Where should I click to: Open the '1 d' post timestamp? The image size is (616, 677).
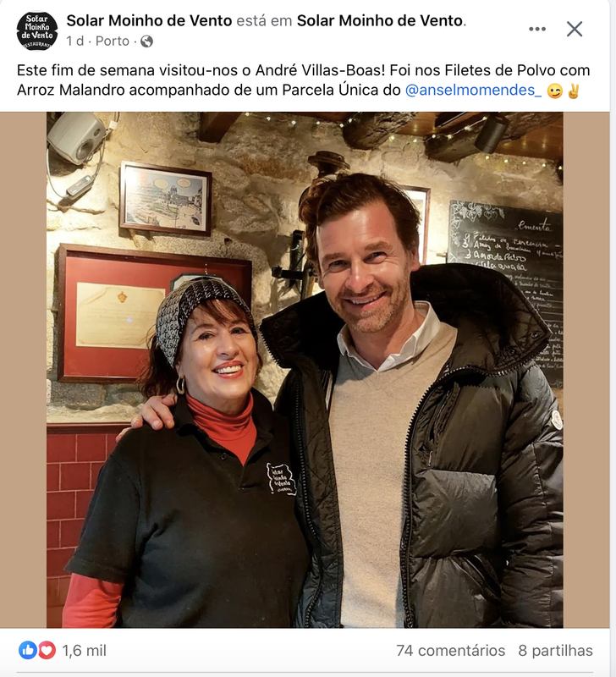[x=74, y=41]
